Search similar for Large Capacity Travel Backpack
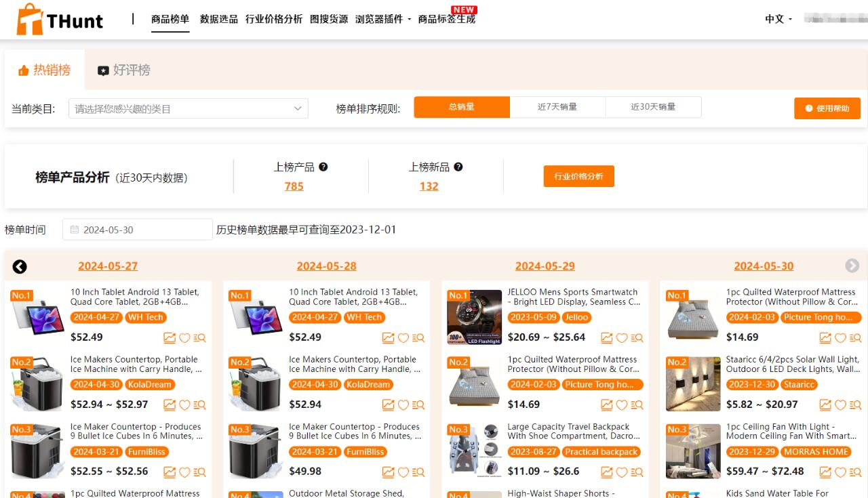 [637, 472]
